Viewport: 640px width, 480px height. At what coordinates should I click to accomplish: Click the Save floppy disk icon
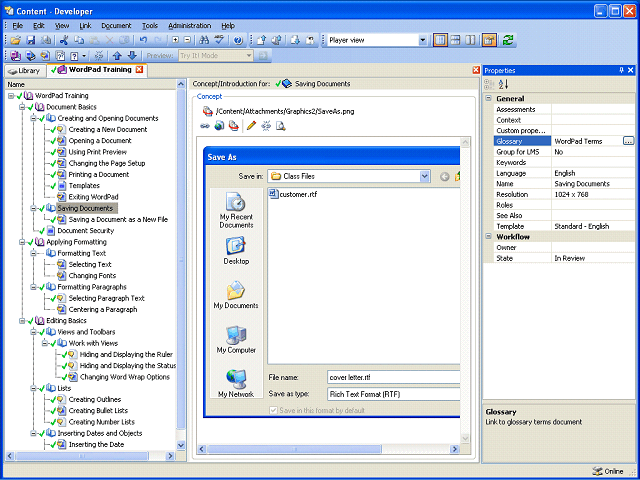pos(31,40)
